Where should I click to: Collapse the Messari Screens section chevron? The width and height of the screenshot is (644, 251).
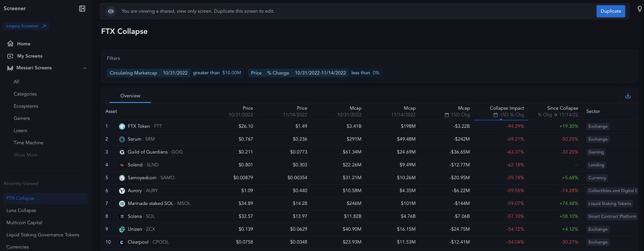coord(85,68)
